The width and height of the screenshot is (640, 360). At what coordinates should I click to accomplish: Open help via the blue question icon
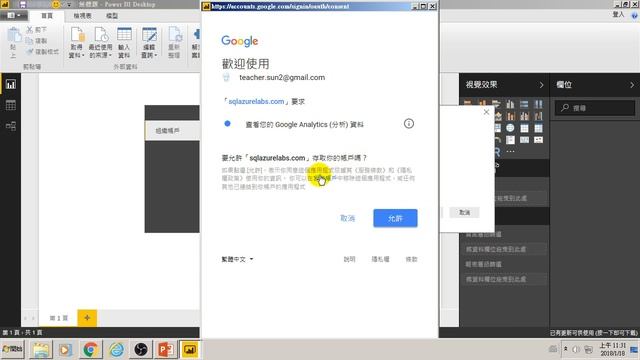[634, 16]
